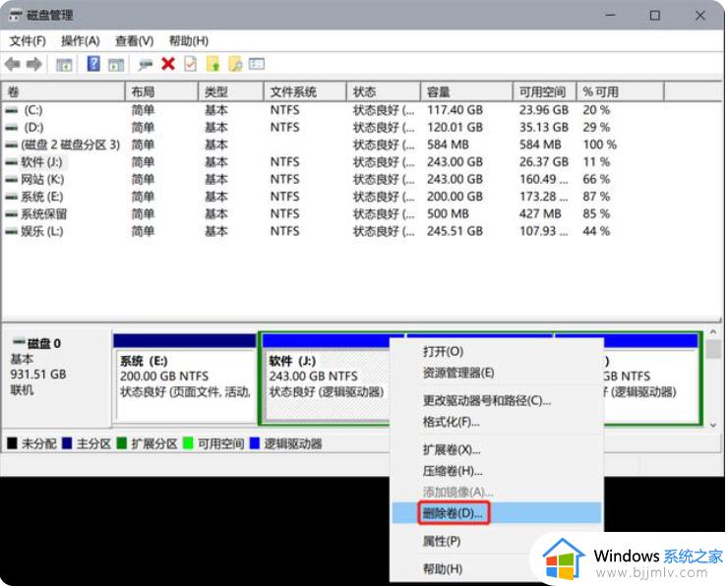Screen dimensions: 728x586
Task: Choose 更改驱动器号和路径(C)... in context menu
Action: (x=497, y=400)
